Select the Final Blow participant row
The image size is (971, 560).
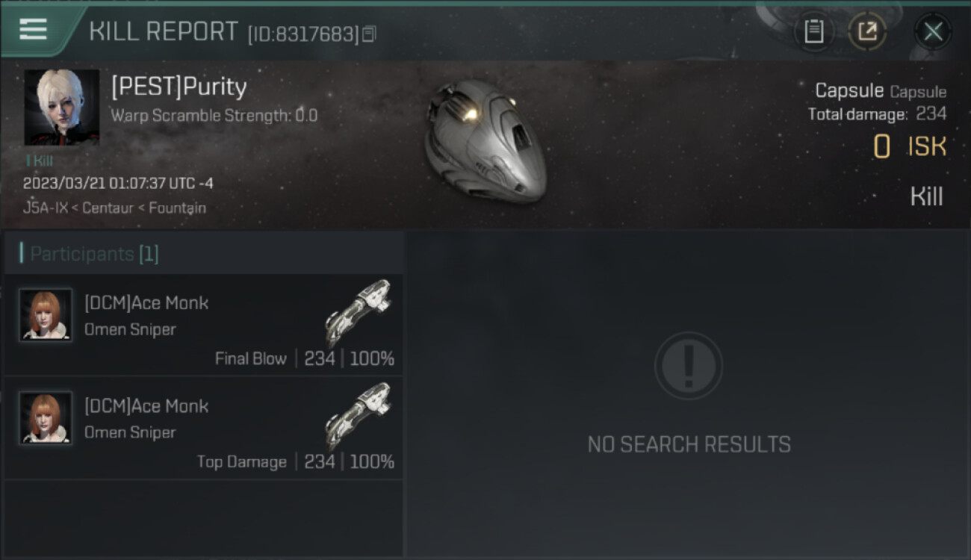click(x=204, y=325)
